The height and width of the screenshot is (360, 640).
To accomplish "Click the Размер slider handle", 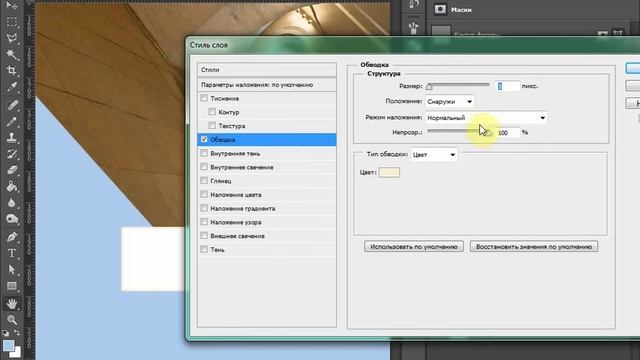I will (429, 87).
